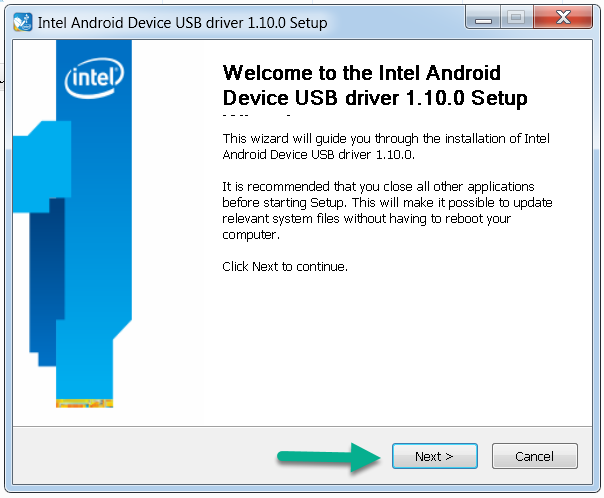
Task: Click the installer icon in the title bar
Action: coord(22,22)
